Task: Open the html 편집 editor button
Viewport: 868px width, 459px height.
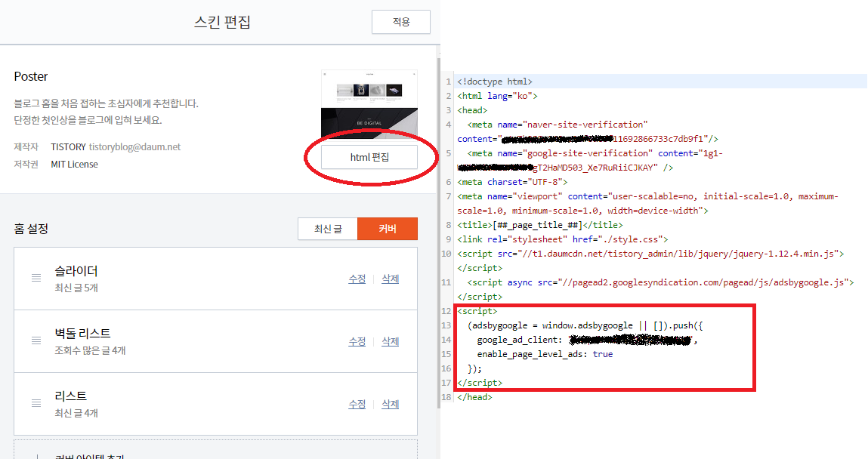Action: point(369,157)
